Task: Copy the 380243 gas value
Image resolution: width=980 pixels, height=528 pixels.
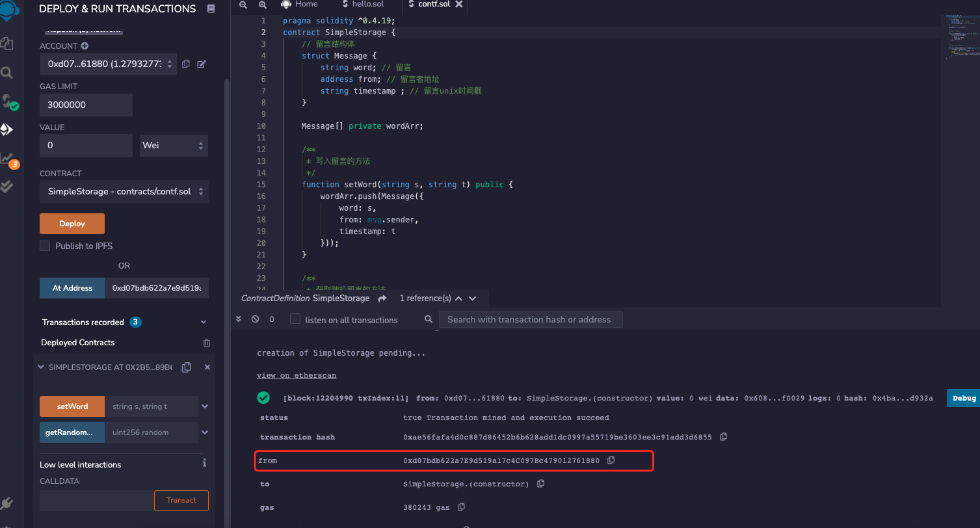Action: 461,507
